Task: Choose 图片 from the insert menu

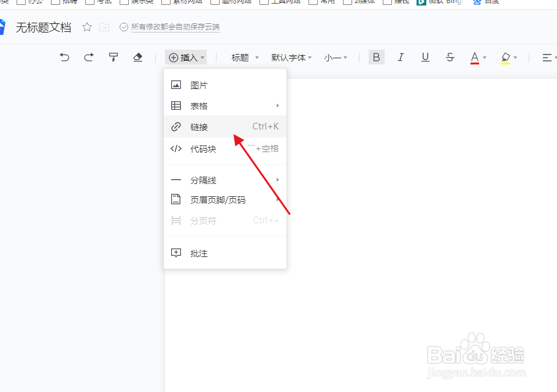Action: point(225,85)
